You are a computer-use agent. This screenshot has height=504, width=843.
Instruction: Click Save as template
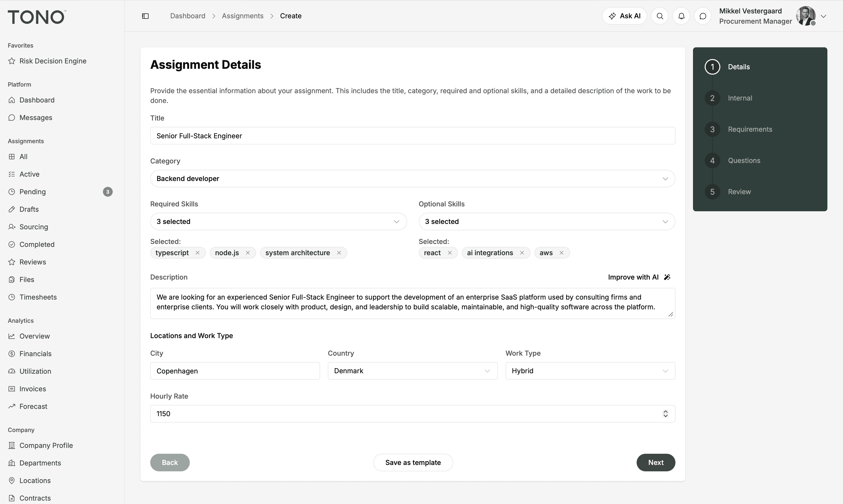(x=413, y=463)
